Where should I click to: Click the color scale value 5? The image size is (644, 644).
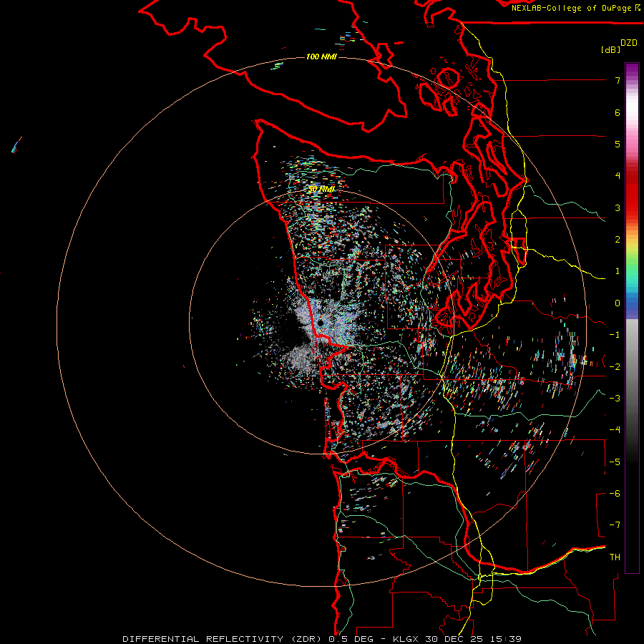(618, 144)
